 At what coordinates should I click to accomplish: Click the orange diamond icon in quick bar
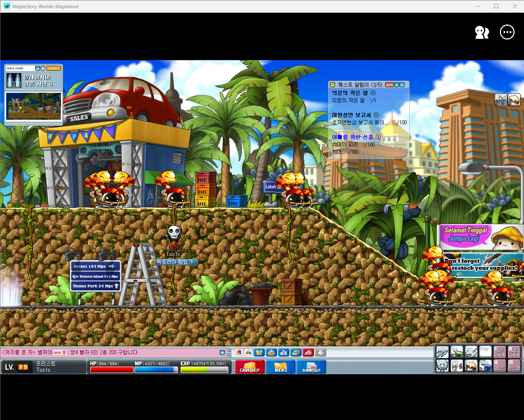coord(248,353)
